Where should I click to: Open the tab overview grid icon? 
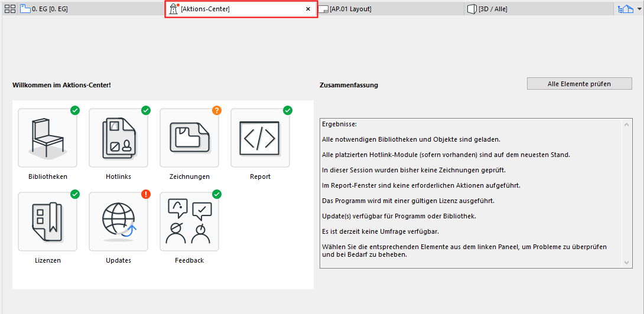(x=9, y=9)
